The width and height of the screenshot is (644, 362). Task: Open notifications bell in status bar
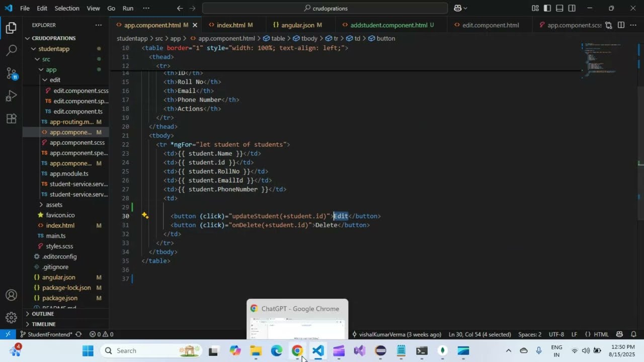pyautogui.click(x=634, y=334)
